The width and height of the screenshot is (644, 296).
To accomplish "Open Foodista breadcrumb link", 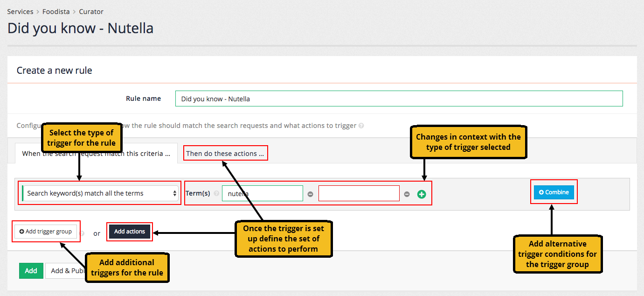I will point(56,11).
